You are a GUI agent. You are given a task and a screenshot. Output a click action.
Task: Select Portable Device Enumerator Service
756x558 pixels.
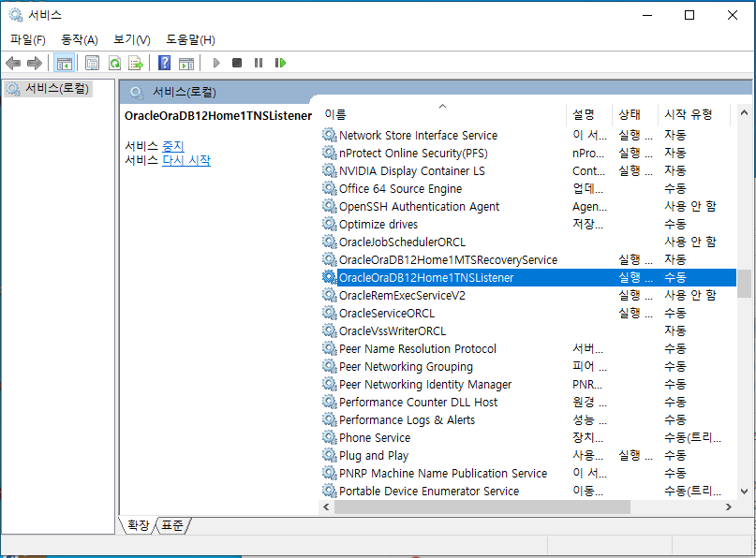tap(429, 491)
